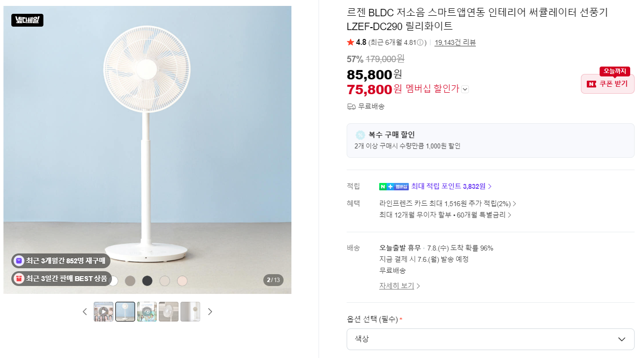Open 최대 12개월 무이자 할부 link

pos(445,215)
